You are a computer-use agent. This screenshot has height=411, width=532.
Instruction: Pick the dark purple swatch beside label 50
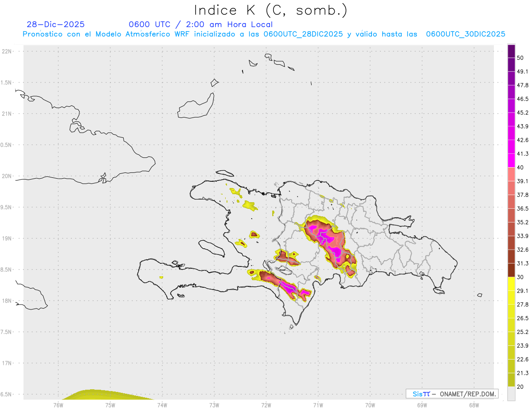(x=511, y=51)
